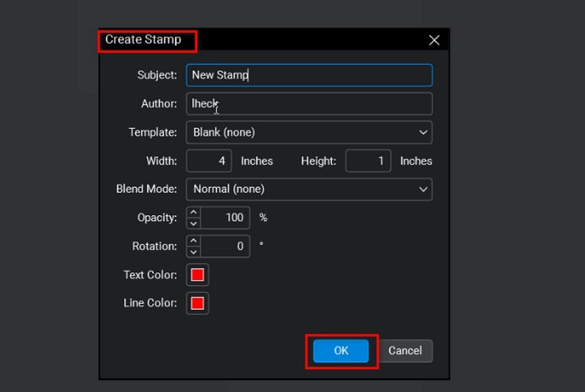585x392 pixels.
Task: Click the Rotation value field showing 0
Action: pos(224,246)
